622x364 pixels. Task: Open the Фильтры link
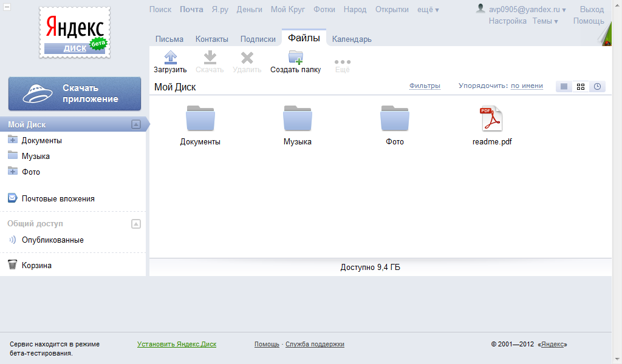coord(425,86)
